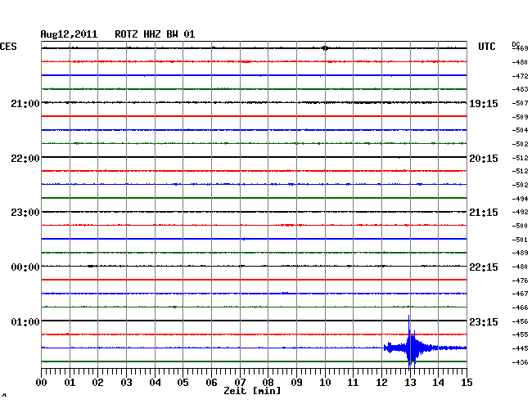Click the DC offset value -501
This screenshot has width=532, height=404.
point(520,240)
